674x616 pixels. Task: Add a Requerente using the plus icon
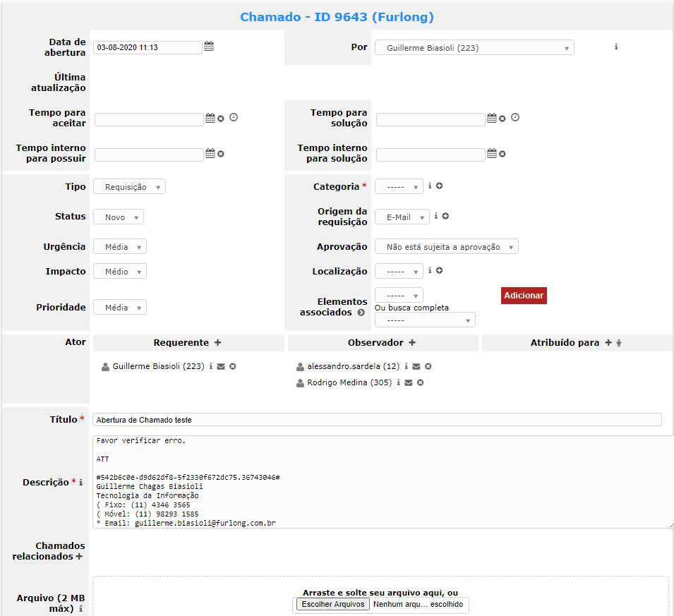pyautogui.click(x=217, y=342)
